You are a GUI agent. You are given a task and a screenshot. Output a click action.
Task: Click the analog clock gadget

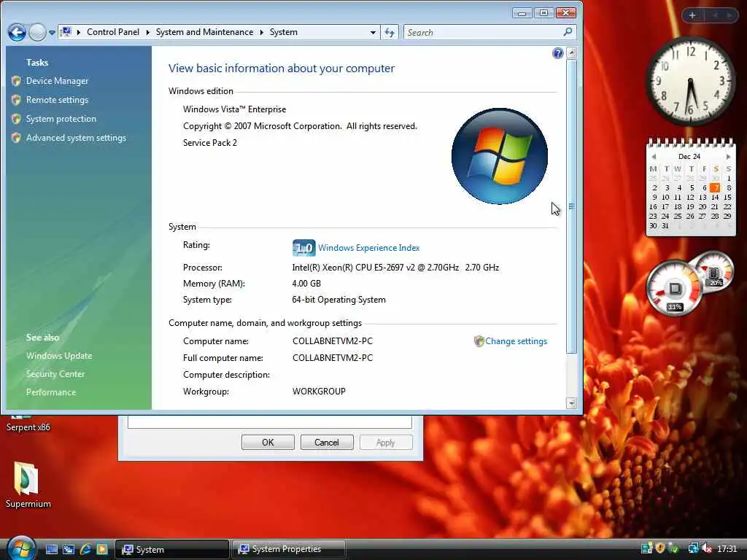click(690, 81)
